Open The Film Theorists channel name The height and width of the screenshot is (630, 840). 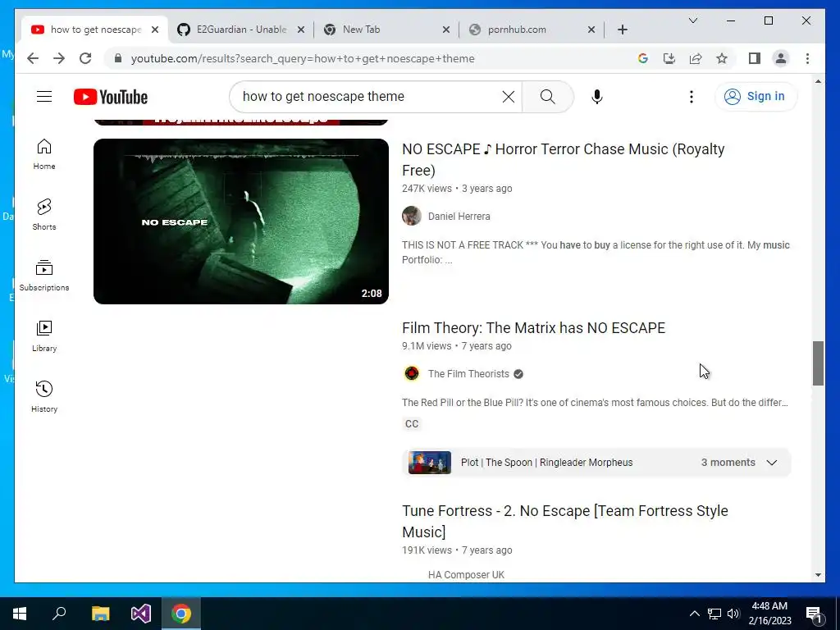click(x=468, y=373)
